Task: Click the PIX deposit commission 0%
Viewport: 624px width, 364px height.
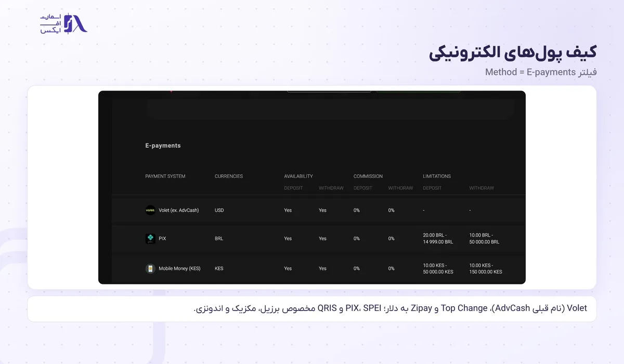Action: click(357, 239)
